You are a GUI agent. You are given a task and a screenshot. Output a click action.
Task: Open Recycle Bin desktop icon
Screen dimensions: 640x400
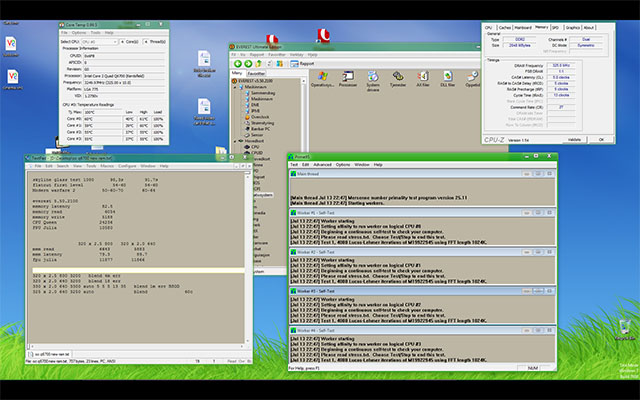click(625, 330)
